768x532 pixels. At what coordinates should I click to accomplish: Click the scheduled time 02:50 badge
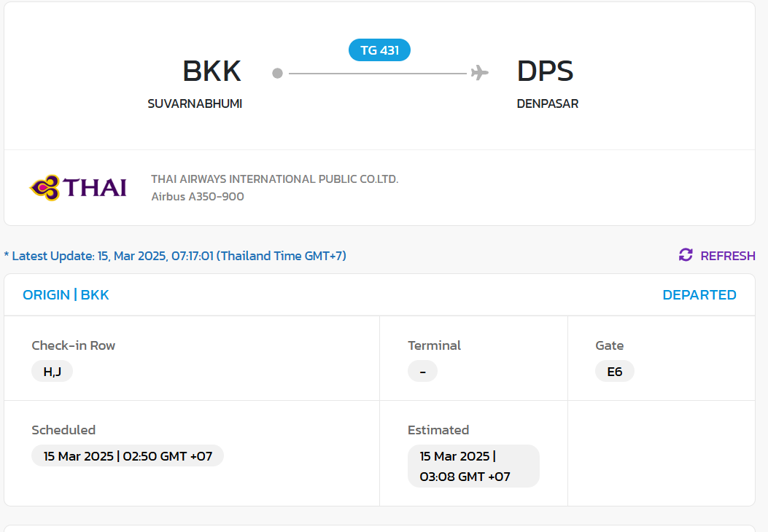[x=128, y=456]
